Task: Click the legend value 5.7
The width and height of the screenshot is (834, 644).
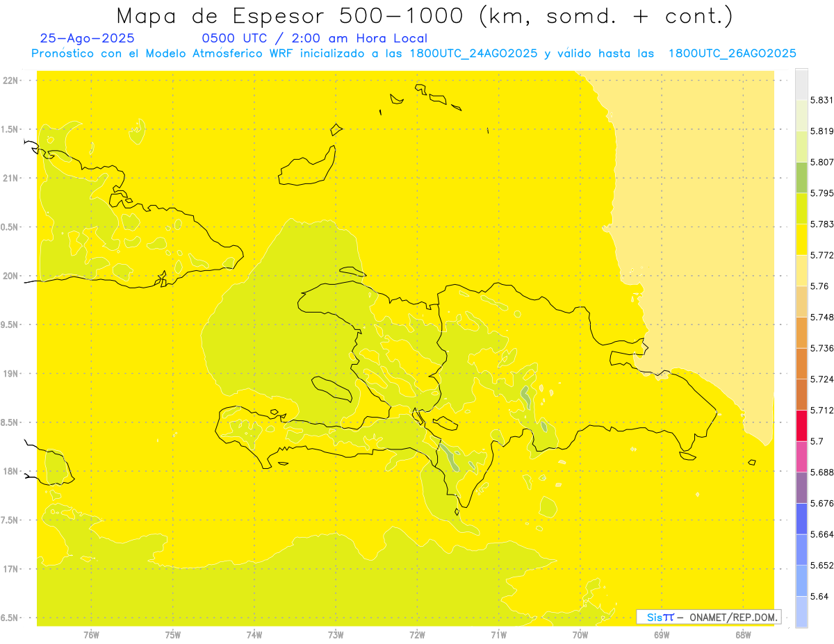Action: tap(817, 441)
